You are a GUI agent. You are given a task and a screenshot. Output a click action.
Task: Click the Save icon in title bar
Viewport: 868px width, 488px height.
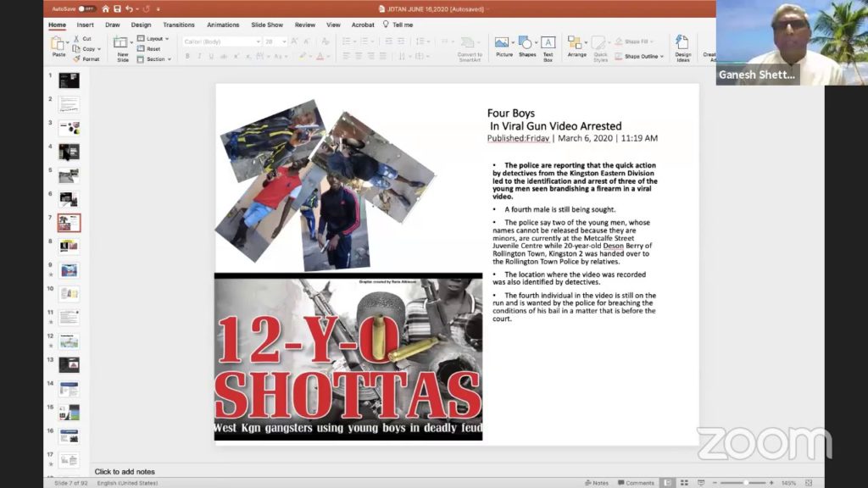117,8
